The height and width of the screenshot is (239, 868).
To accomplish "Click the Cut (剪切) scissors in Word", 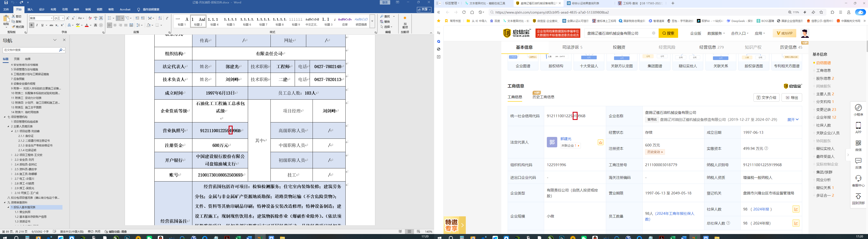I will coord(17,16).
